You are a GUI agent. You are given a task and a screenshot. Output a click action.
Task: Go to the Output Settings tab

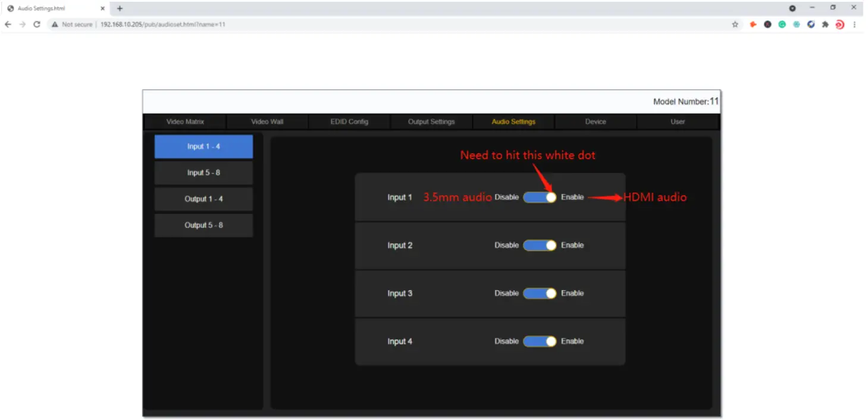click(x=431, y=121)
